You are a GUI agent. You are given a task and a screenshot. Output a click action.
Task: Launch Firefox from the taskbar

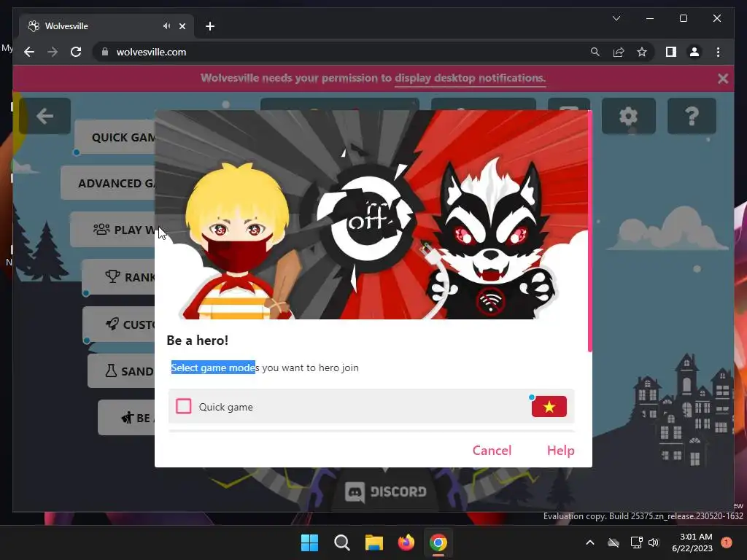(406, 542)
